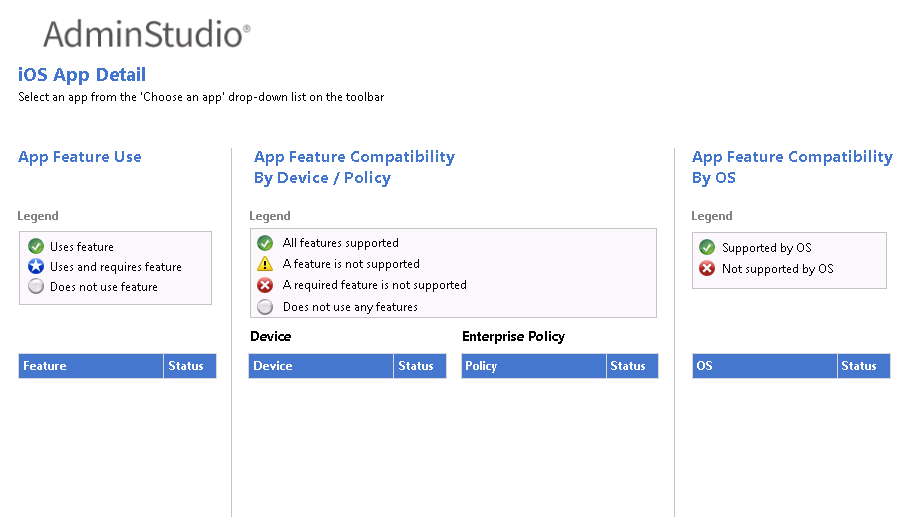Click the yellow warning 'A feature is not supported' icon
The width and height of the screenshot is (922, 517).
click(265, 264)
